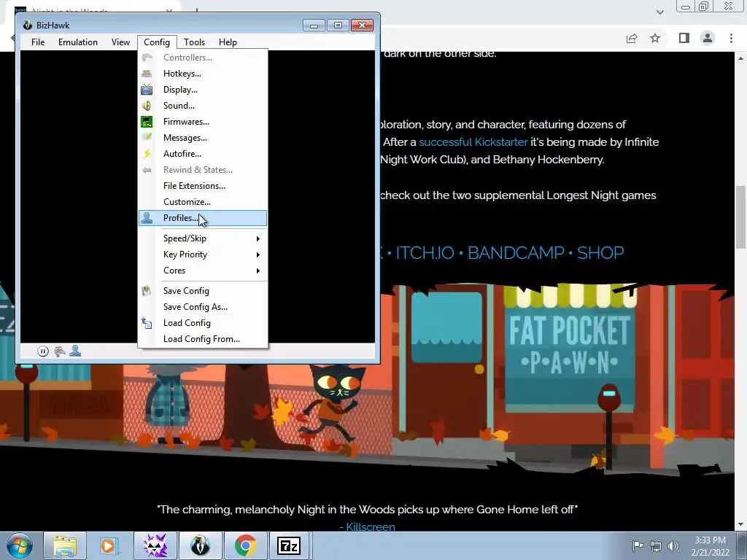Bookmark this page with the star icon
The height and width of the screenshot is (560, 747).
tap(655, 38)
